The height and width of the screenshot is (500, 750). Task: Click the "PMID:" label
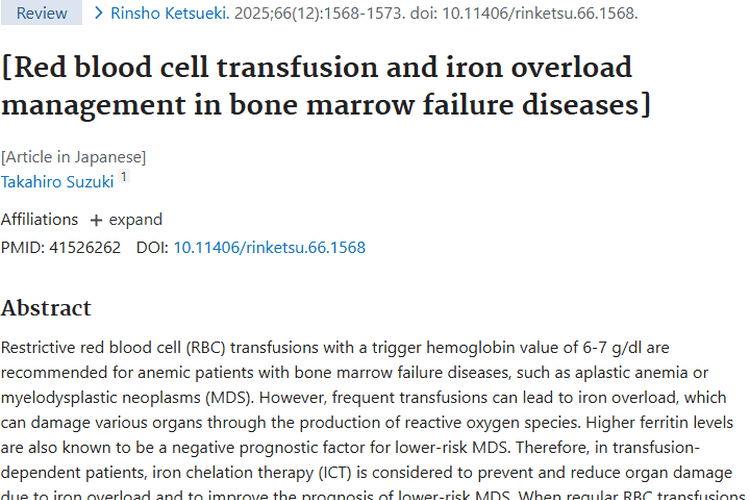(x=22, y=247)
